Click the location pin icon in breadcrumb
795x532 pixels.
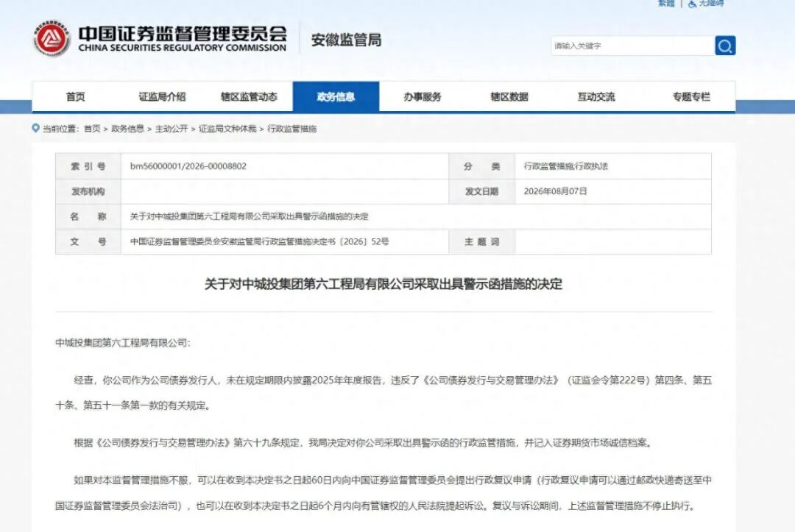[35, 128]
